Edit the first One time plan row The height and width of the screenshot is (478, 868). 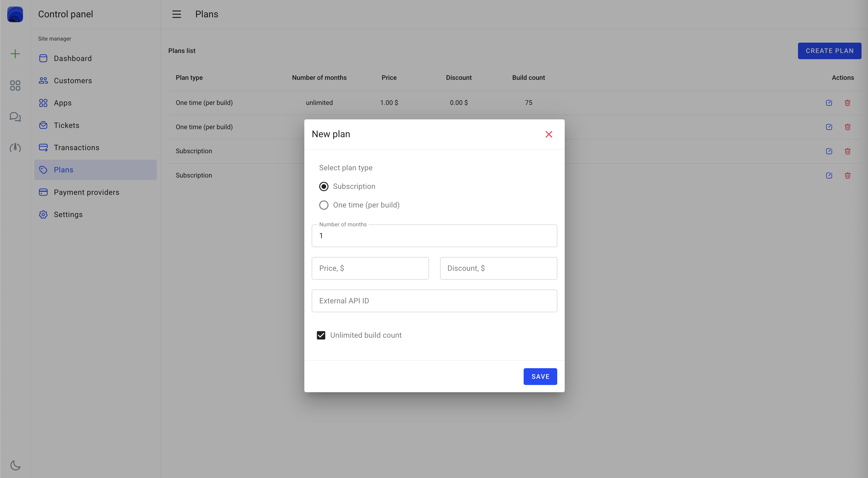click(829, 103)
